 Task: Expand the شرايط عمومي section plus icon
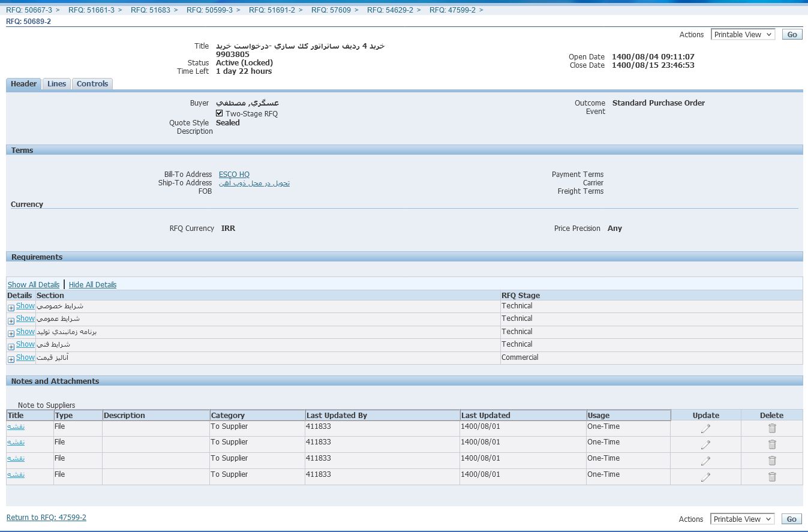(x=11, y=321)
